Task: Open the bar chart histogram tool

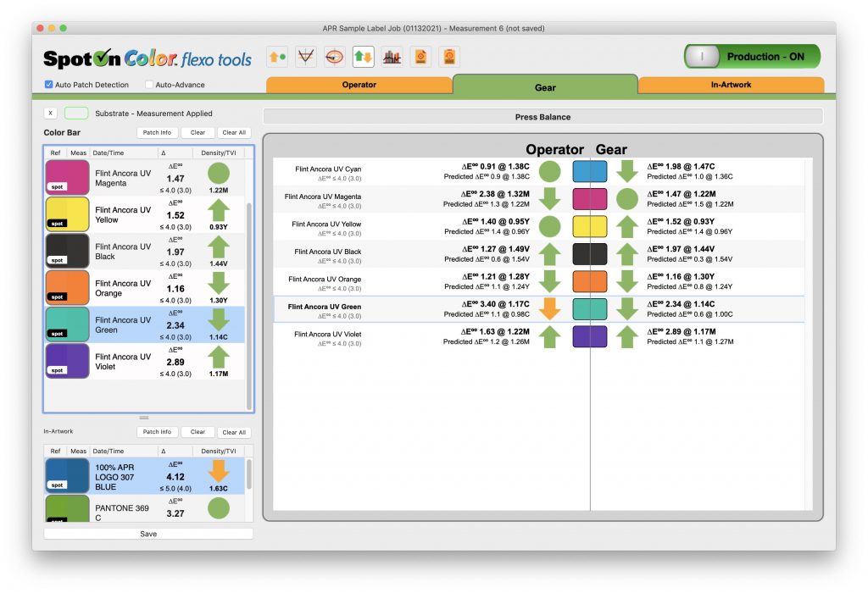Action: 392,57
